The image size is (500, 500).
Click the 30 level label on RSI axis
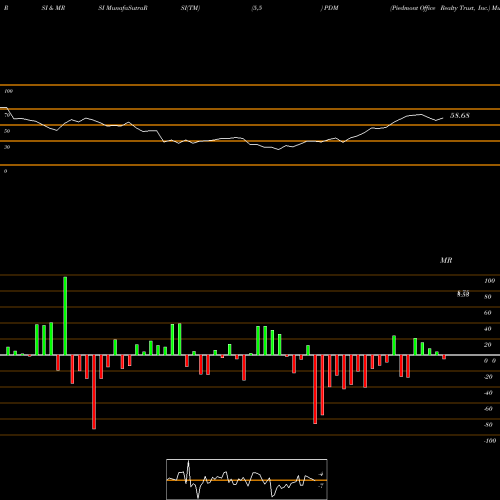pyautogui.click(x=7, y=147)
